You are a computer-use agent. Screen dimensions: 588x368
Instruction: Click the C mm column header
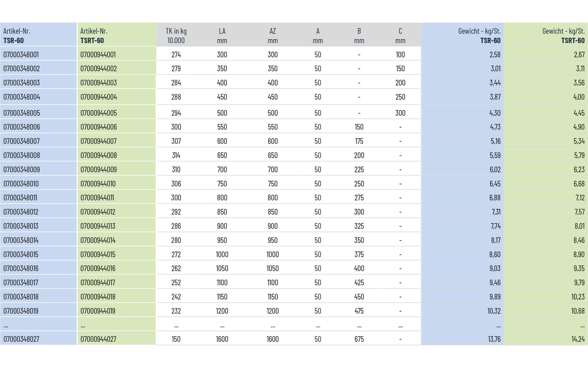point(400,36)
